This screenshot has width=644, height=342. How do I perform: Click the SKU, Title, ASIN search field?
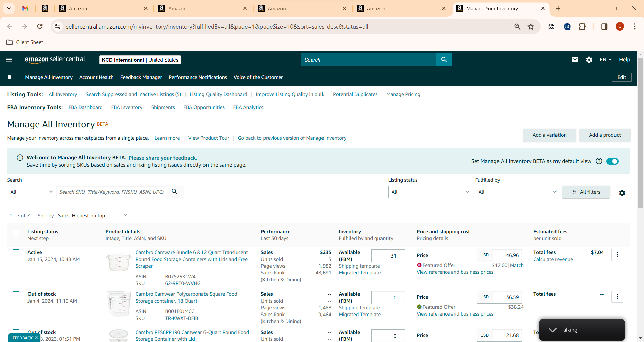tap(112, 192)
